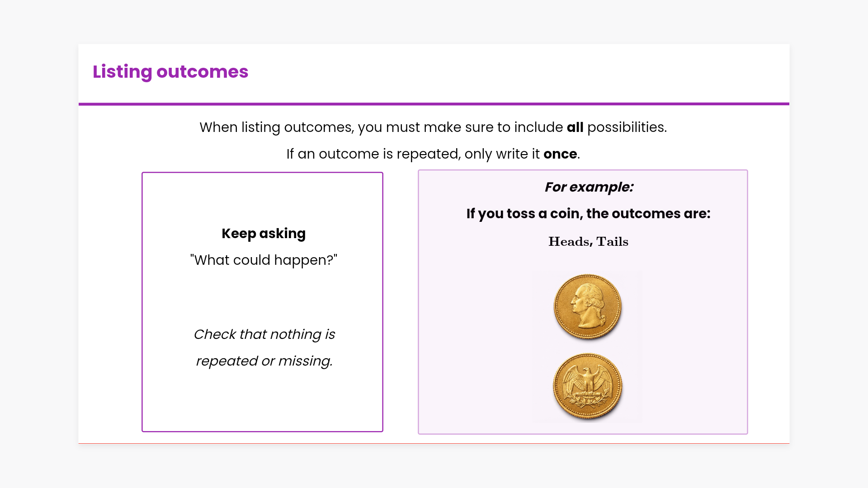
Task: Click the quoted text "What could happen?"
Action: point(264,260)
